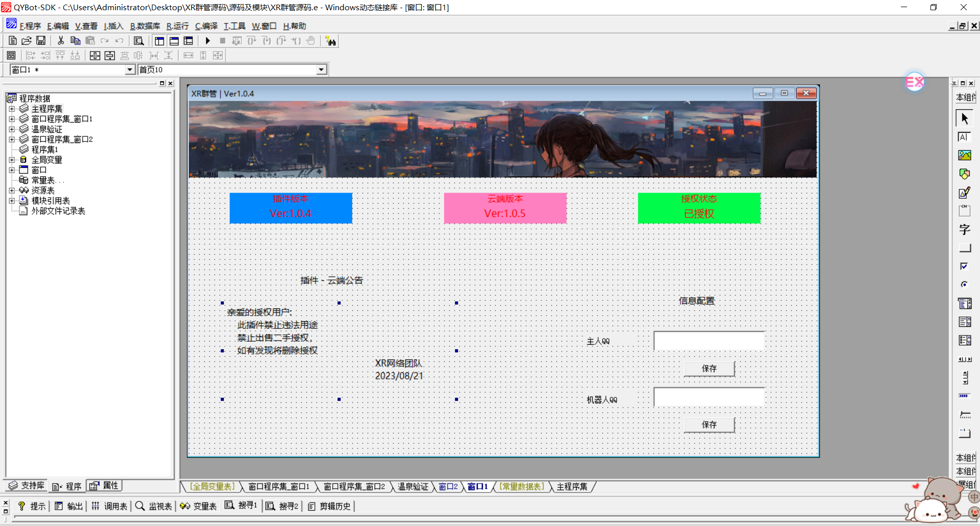The image size is (980, 526).
Task: Click the binoculars help search icon
Action: coord(331,41)
